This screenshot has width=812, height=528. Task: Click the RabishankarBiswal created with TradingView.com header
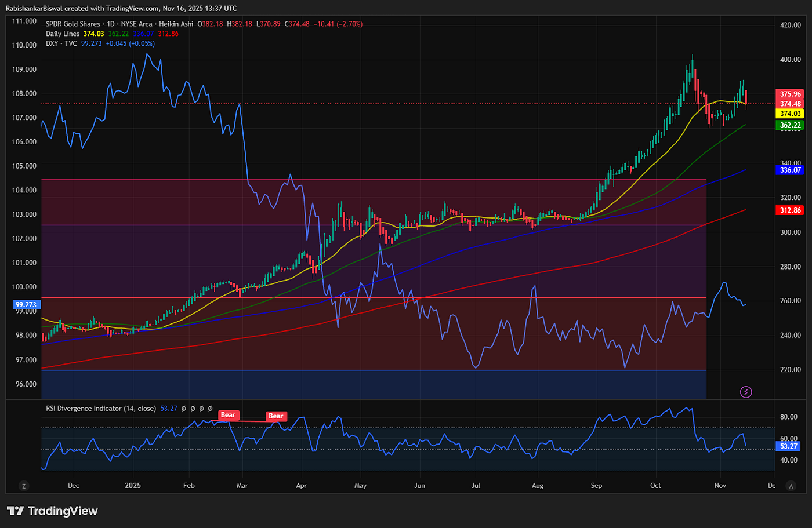point(121,8)
